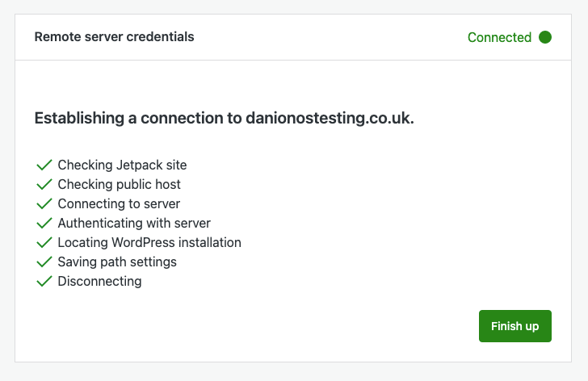
Task: Click the green Connected status dot
Action: pyautogui.click(x=545, y=37)
